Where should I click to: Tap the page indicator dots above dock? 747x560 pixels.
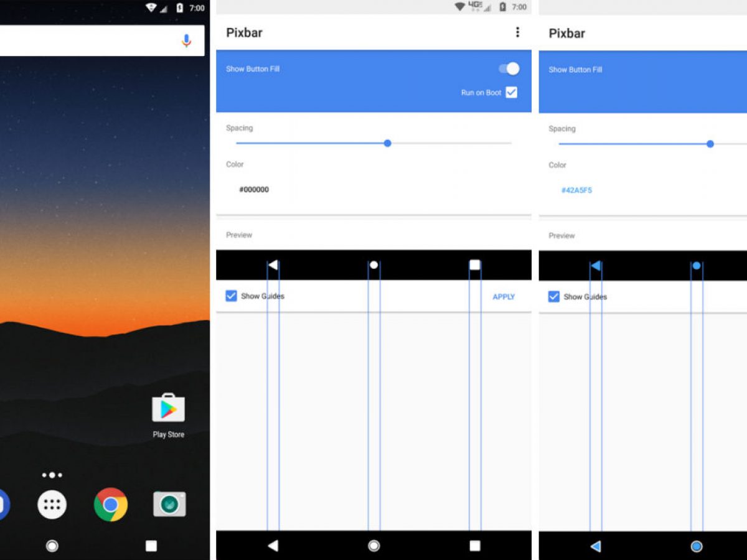click(52, 475)
